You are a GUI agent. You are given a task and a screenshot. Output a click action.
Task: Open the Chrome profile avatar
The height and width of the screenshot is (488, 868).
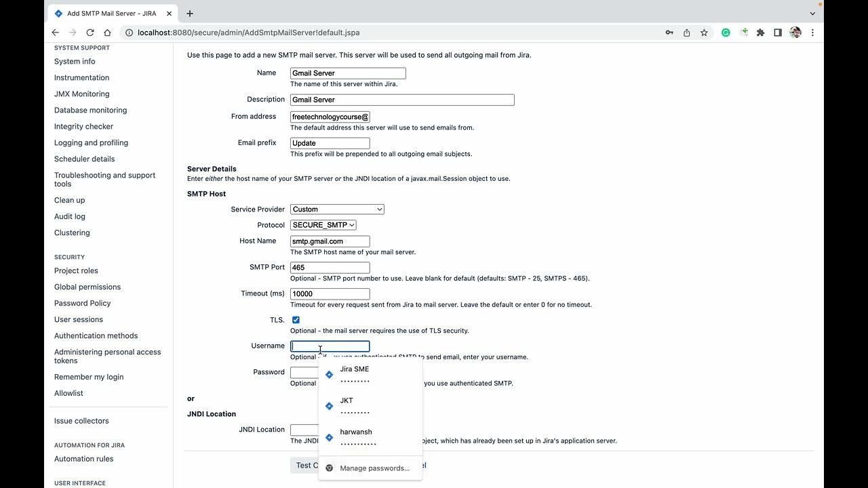[x=795, y=33]
